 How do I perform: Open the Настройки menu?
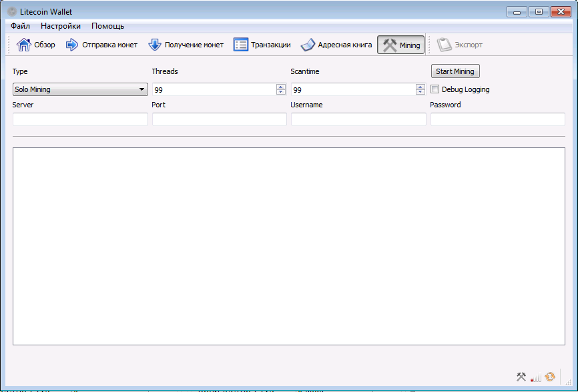[x=61, y=26]
